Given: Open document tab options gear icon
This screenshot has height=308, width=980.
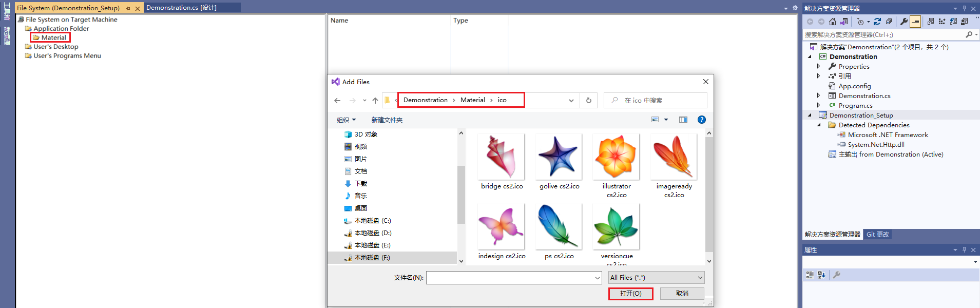Looking at the screenshot, I should coord(795,8).
